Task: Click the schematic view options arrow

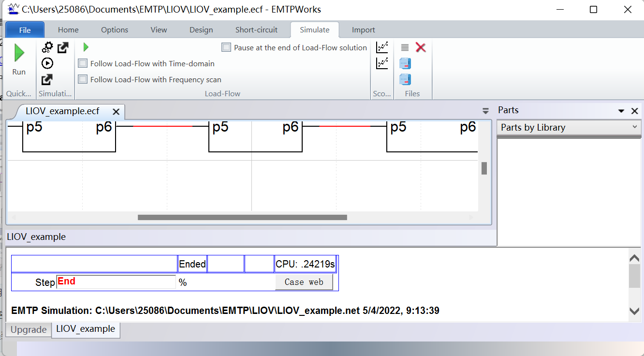Action: click(485, 110)
